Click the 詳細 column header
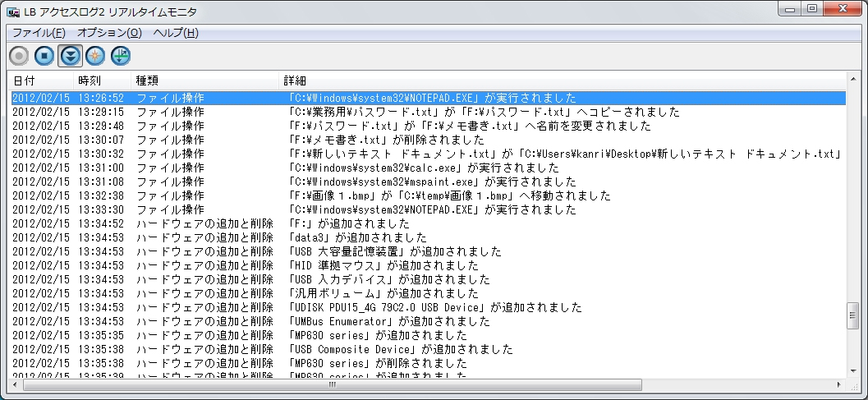The image size is (868, 400). click(296, 80)
